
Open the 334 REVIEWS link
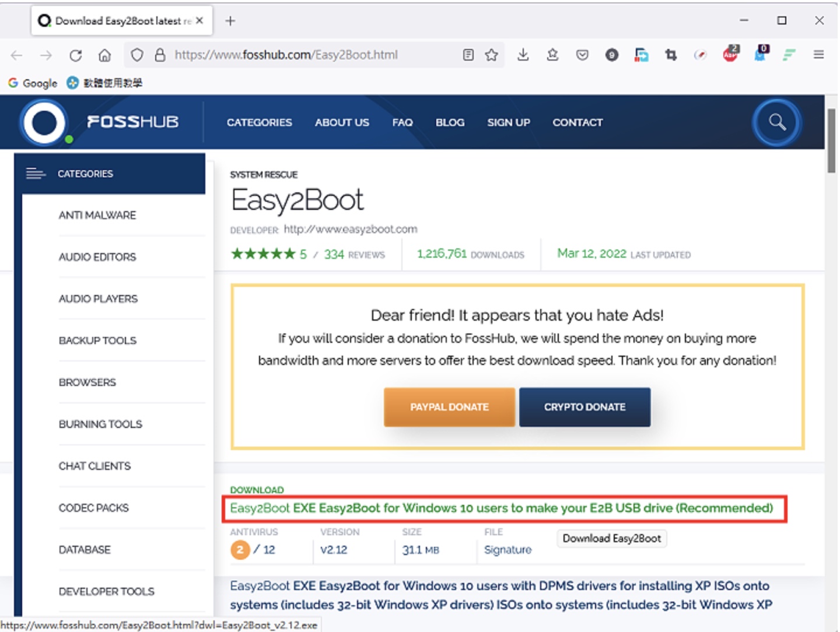[x=355, y=255]
